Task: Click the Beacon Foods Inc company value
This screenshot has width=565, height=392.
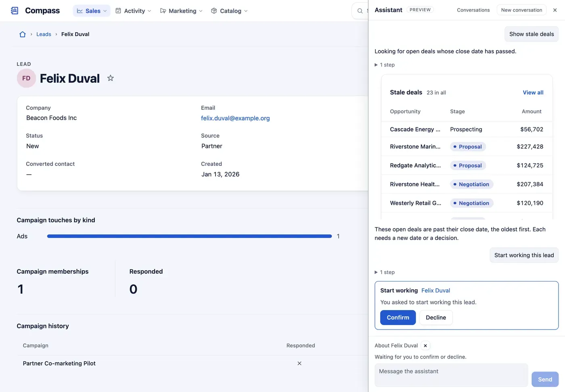Action: tap(51, 118)
